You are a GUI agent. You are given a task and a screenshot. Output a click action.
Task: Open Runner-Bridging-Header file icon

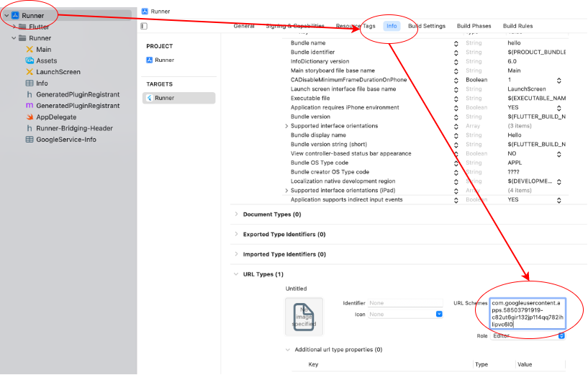tap(30, 128)
